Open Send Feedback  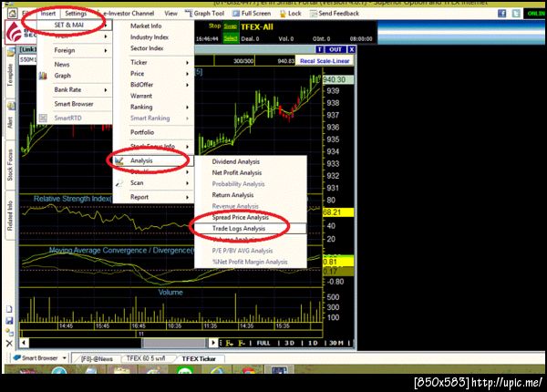point(335,14)
